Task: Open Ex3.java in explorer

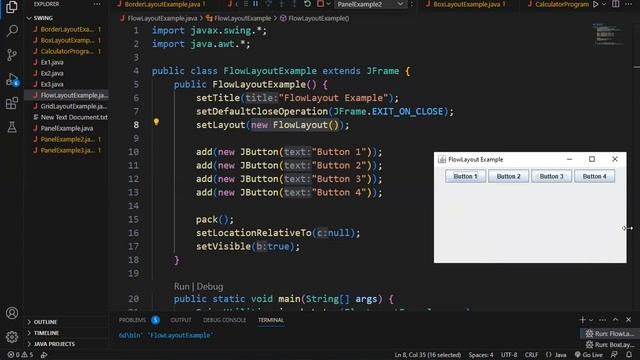Action: [52, 84]
